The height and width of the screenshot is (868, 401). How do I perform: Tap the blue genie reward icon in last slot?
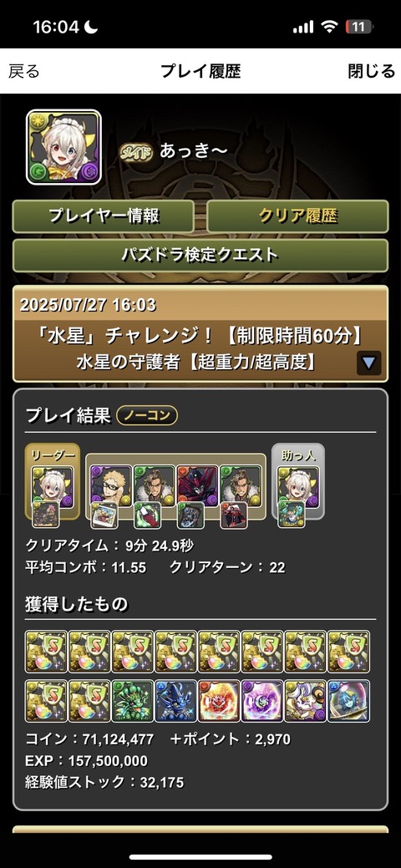pyautogui.click(x=348, y=701)
